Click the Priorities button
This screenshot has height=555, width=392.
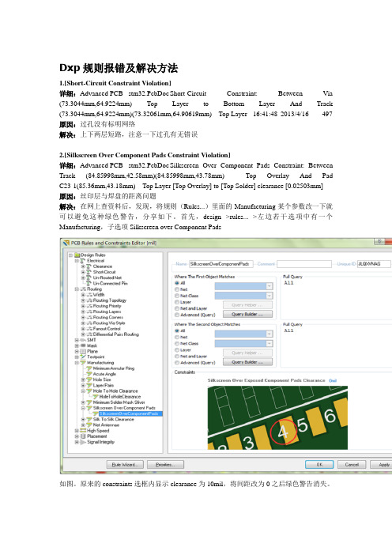coord(165,464)
